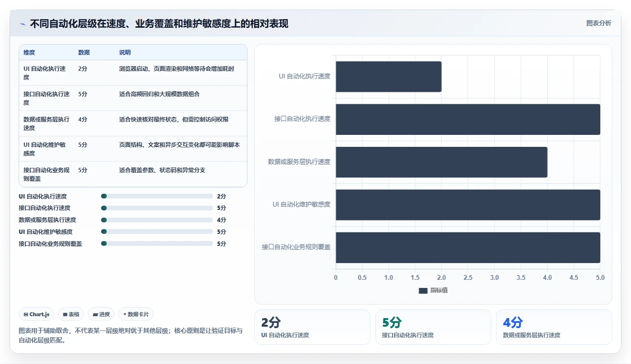Viewport: 631px width, 364px height.
Task: Click table cell 页面结构、文案和异步交互变化都可能影响脚本
Action: tap(180, 145)
